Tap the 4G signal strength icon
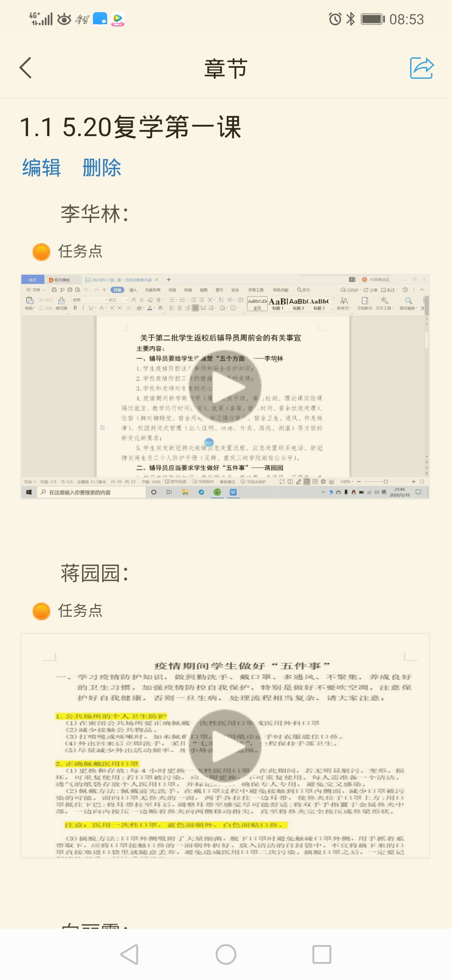 click(41, 19)
